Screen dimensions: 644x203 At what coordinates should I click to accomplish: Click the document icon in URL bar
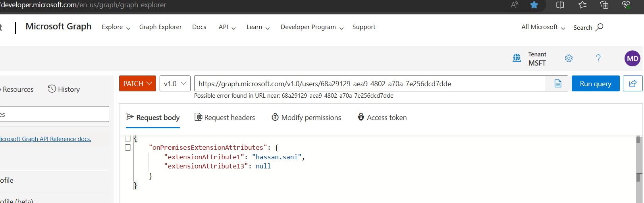click(x=558, y=83)
